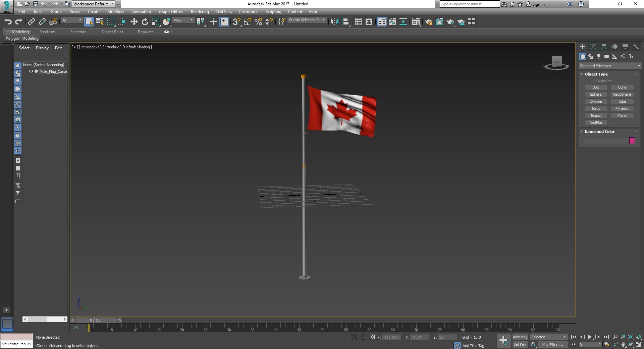Open the Hierarchy command panel
This screenshot has width=644, height=349.
[x=604, y=47]
